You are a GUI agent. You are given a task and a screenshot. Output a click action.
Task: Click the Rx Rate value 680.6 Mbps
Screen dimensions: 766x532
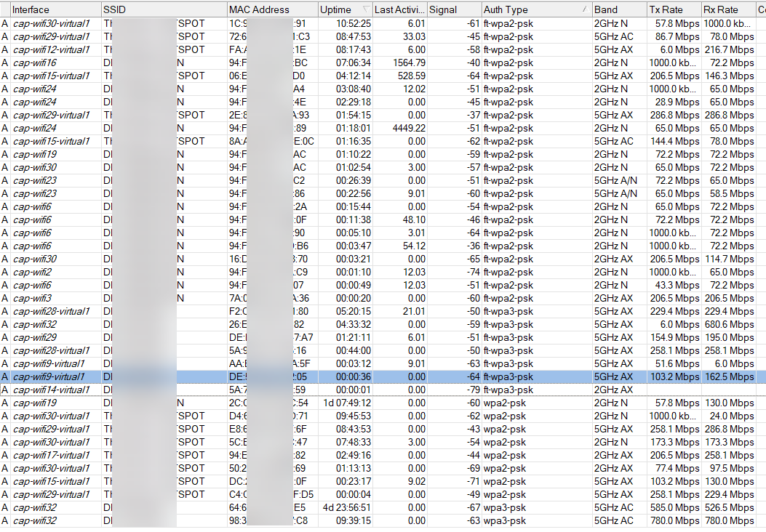[730, 324]
